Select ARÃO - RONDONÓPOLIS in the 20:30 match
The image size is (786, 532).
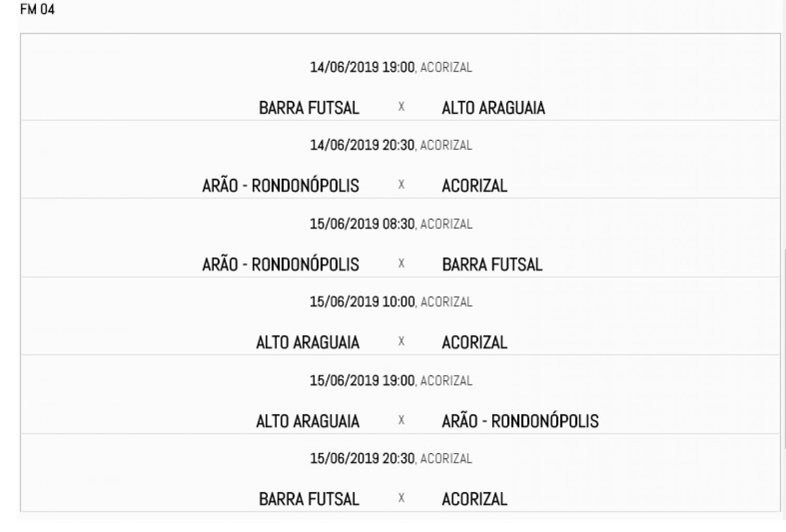[x=281, y=185]
